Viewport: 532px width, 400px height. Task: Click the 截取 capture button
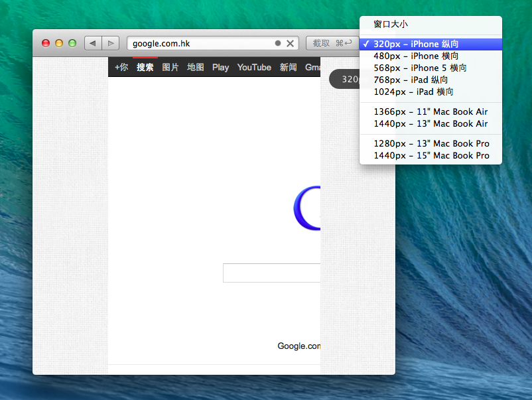tap(332, 43)
